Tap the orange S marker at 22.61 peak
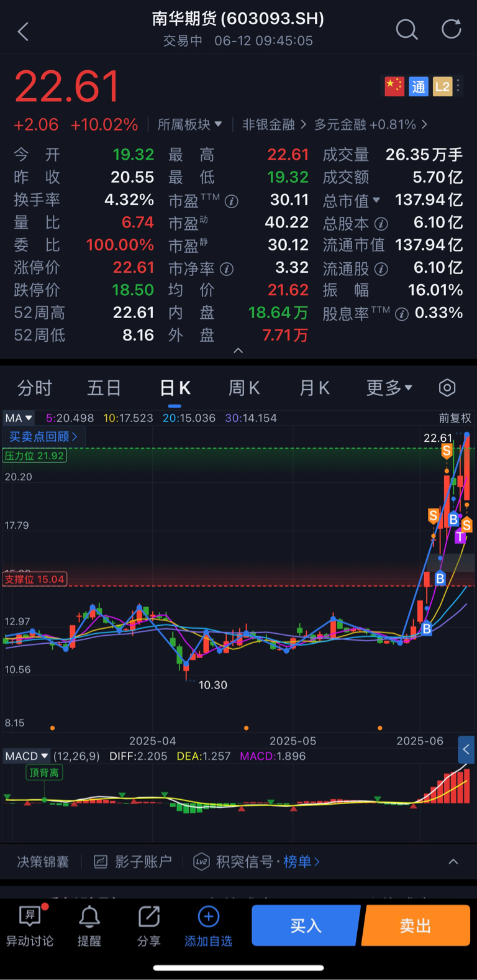 pyautogui.click(x=447, y=452)
